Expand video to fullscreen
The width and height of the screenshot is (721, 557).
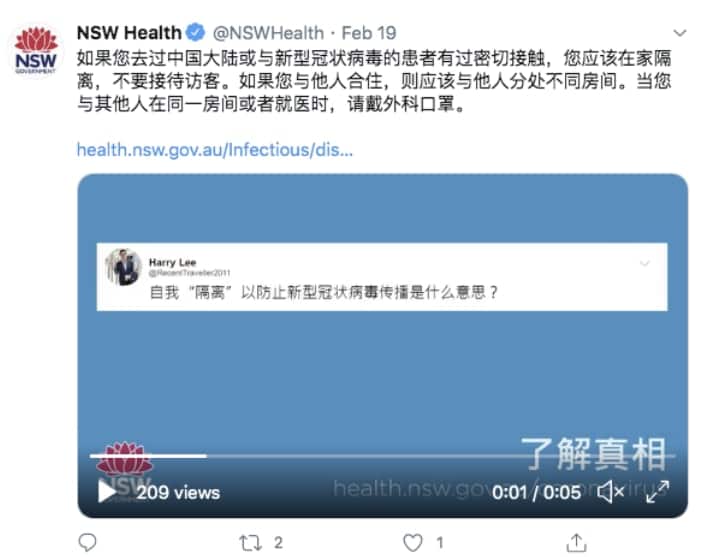[x=657, y=492]
